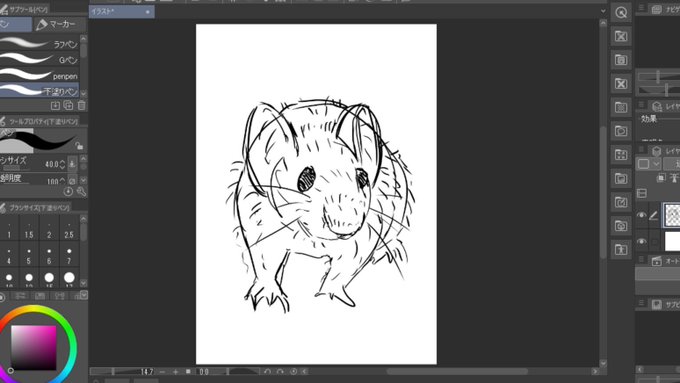Viewport: 680px width, 383px height.
Task: Pick brush size preset 1
Action: 9,230
